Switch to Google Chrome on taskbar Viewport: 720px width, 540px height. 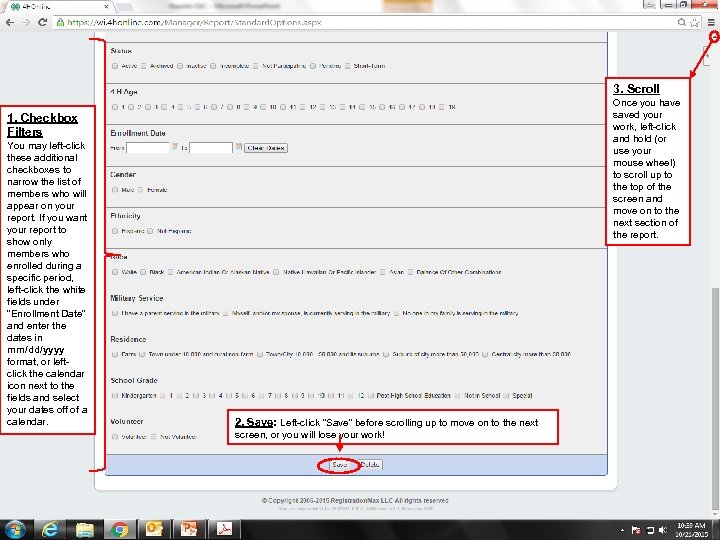(120, 529)
